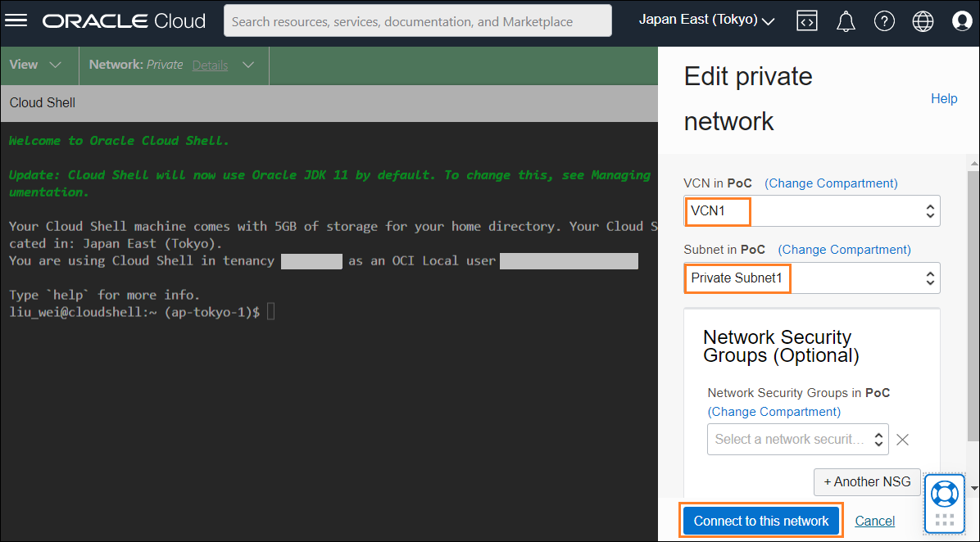Viewport: 980px width, 542px height.
Task: Open Help in the Edit private network panel
Action: [x=944, y=98]
